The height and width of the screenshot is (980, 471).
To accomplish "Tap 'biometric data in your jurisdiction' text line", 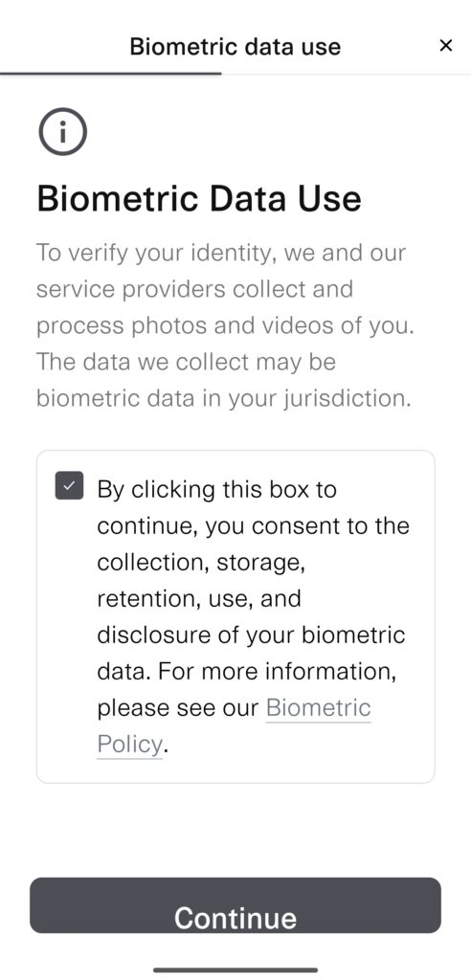I will (223, 398).
